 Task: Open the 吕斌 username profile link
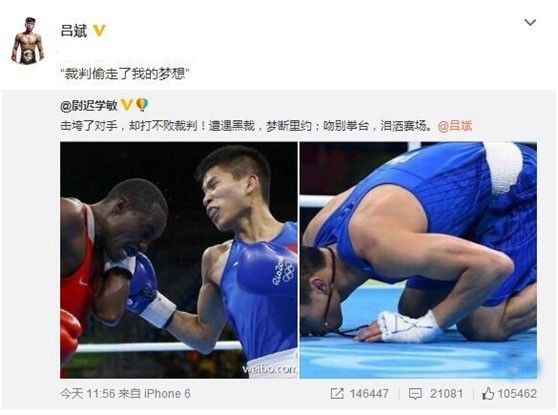pyautogui.click(x=74, y=31)
